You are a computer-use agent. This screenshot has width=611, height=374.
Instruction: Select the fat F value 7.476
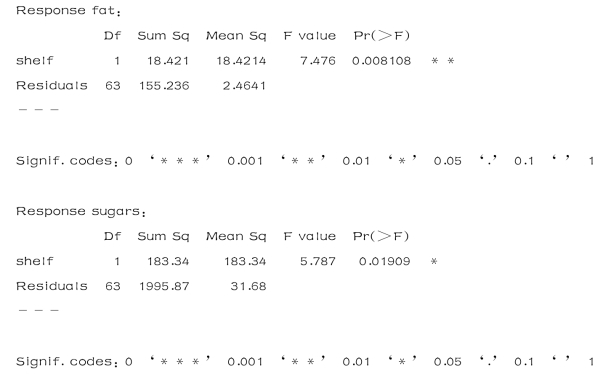(x=318, y=61)
